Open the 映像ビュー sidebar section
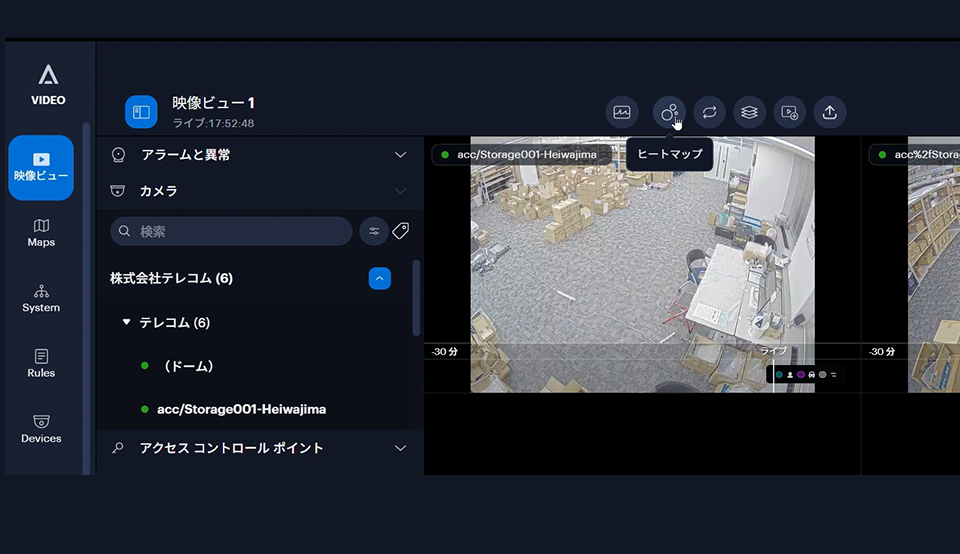This screenshot has height=554, width=960. (41, 168)
